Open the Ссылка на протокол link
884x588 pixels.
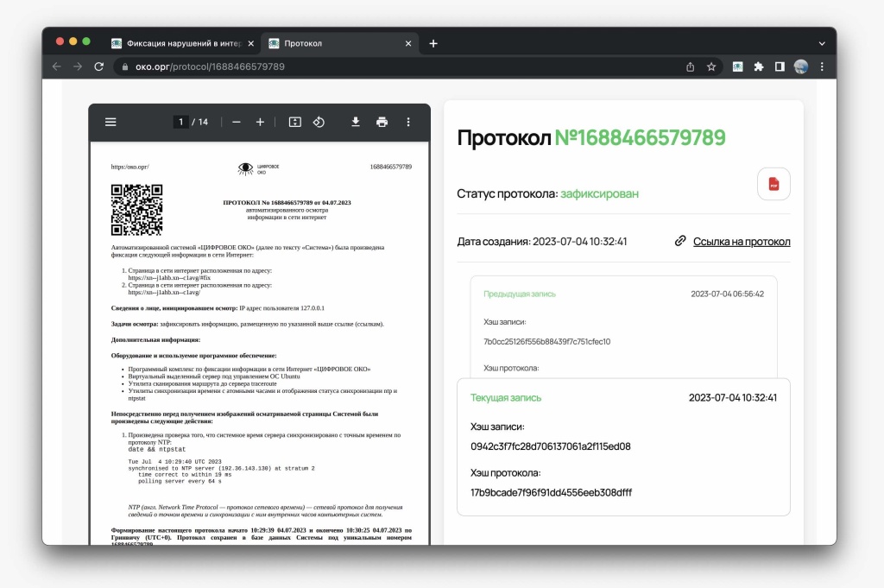[x=742, y=241]
